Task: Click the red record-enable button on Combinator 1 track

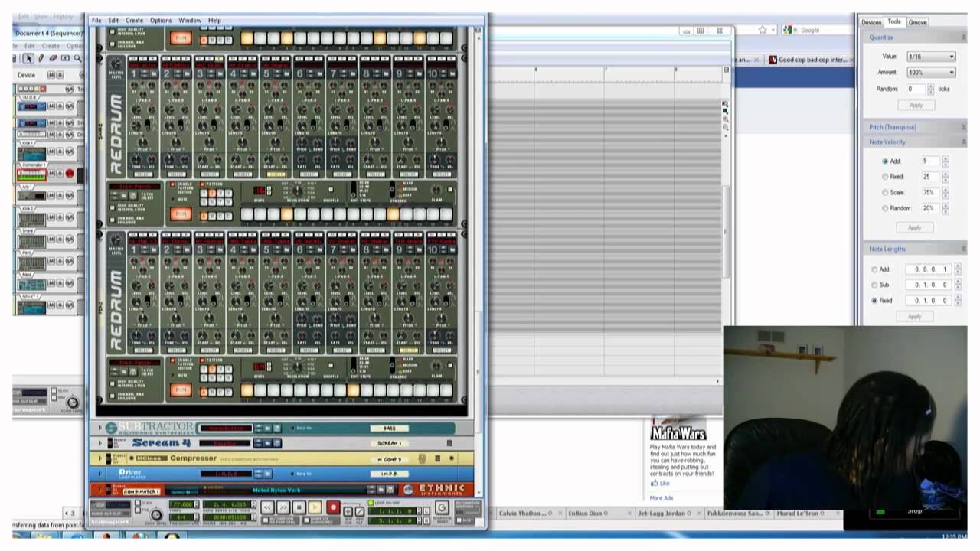Action: point(70,174)
